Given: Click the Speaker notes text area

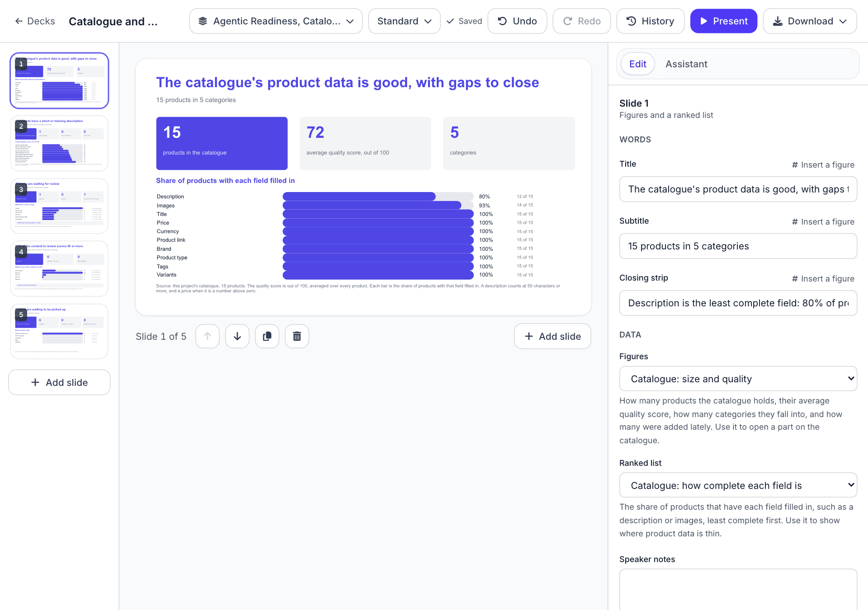Looking at the screenshot, I should point(738,590).
